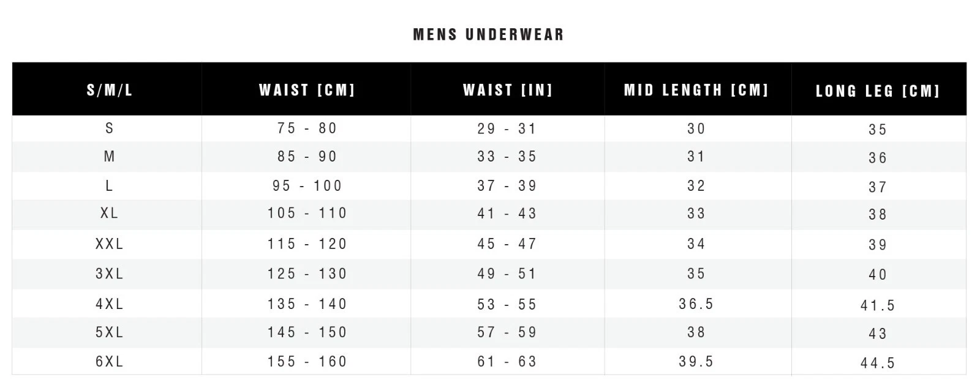Select the LONG LEG [CM] header
The width and height of the screenshot is (980, 383).
[878, 92]
